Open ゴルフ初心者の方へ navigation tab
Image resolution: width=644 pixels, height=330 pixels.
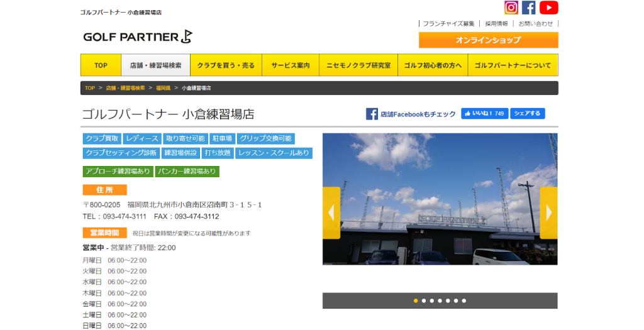433,65
